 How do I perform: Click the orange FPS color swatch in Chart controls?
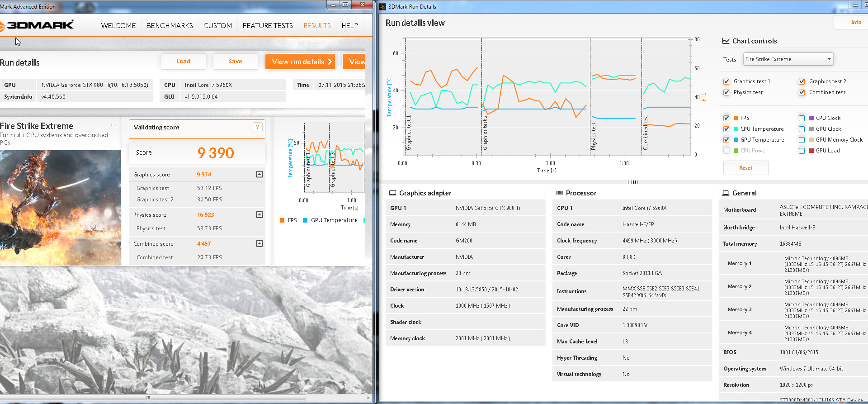(736, 118)
